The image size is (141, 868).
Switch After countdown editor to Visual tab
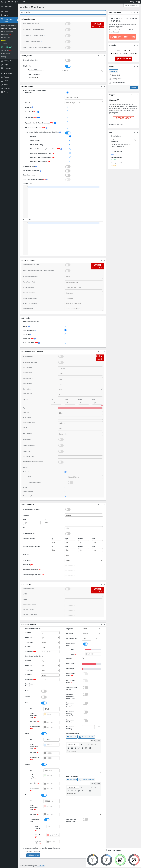click(93, 783)
